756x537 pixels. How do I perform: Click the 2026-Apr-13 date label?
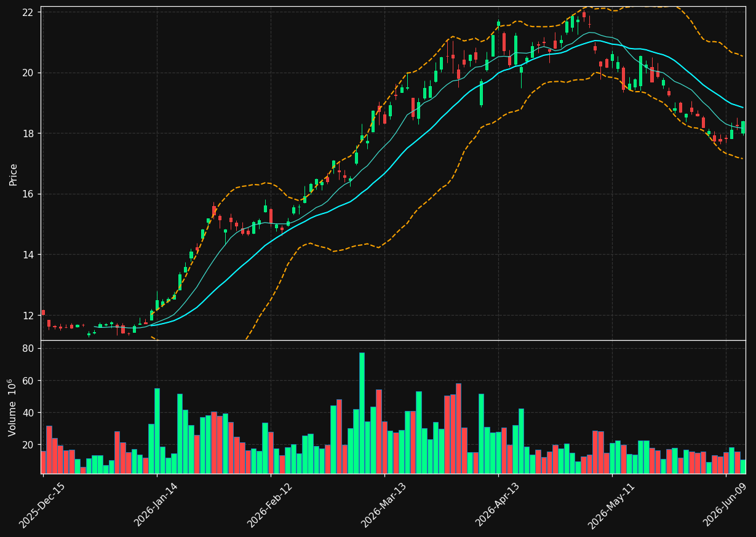(x=498, y=505)
